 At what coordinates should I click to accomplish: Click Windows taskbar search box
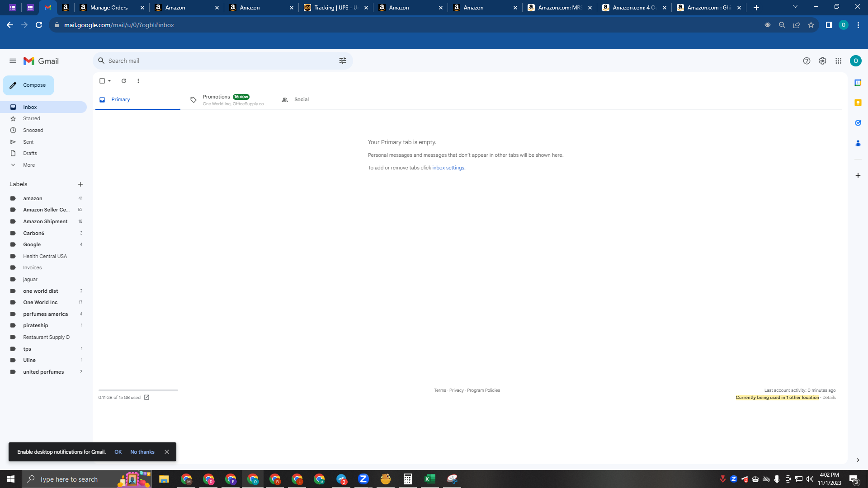pyautogui.click(x=87, y=479)
